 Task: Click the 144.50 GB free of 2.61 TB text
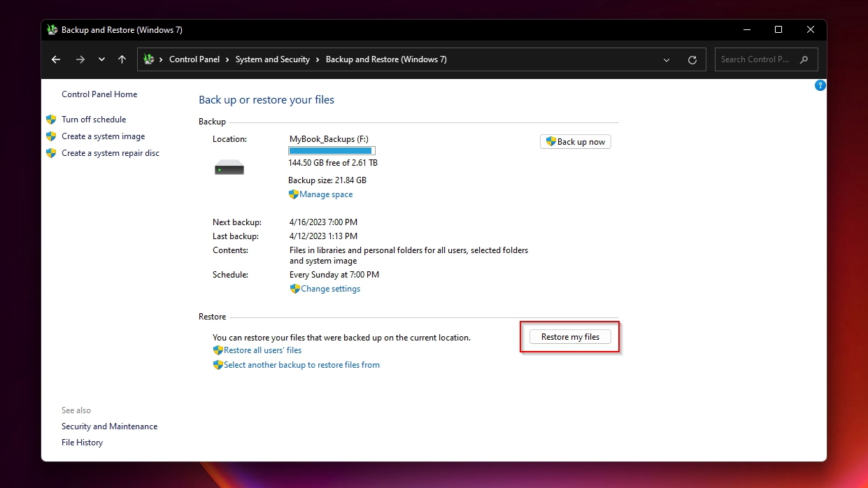click(x=333, y=163)
